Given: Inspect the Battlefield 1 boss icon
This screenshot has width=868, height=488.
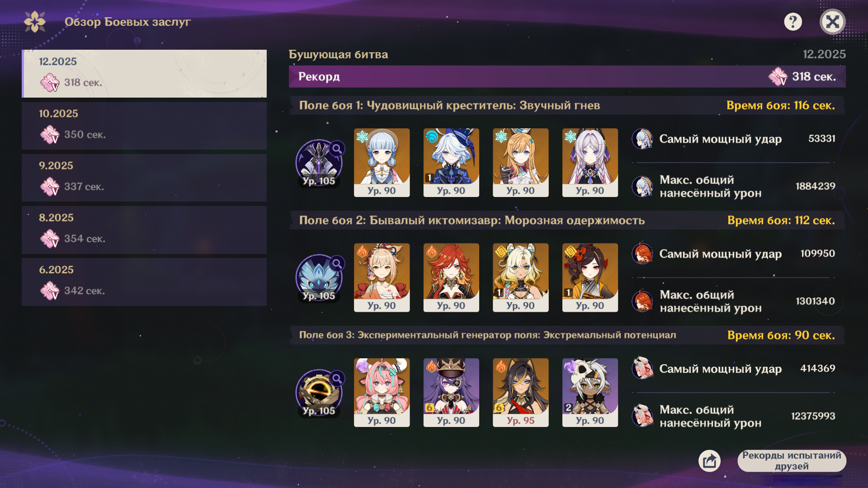Looking at the screenshot, I should (x=319, y=163).
